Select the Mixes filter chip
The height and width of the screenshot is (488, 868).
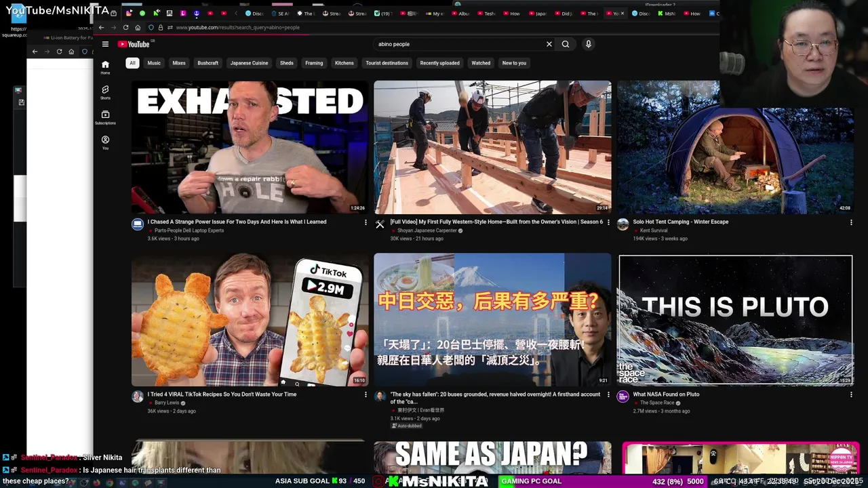(x=179, y=63)
